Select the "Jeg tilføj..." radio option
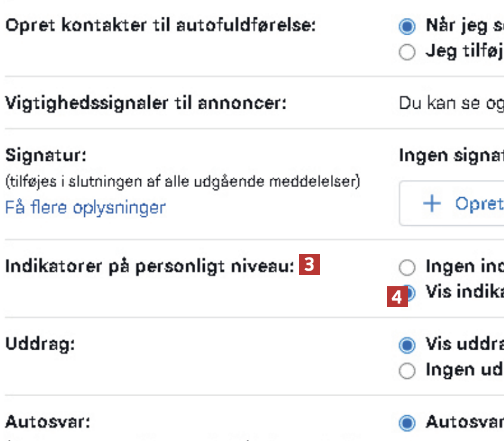 point(407,53)
